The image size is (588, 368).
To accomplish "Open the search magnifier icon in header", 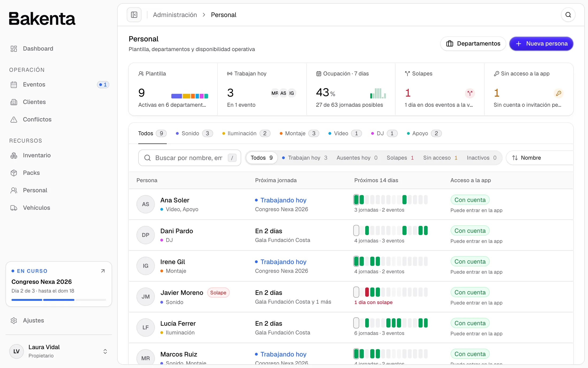I will pyautogui.click(x=568, y=15).
